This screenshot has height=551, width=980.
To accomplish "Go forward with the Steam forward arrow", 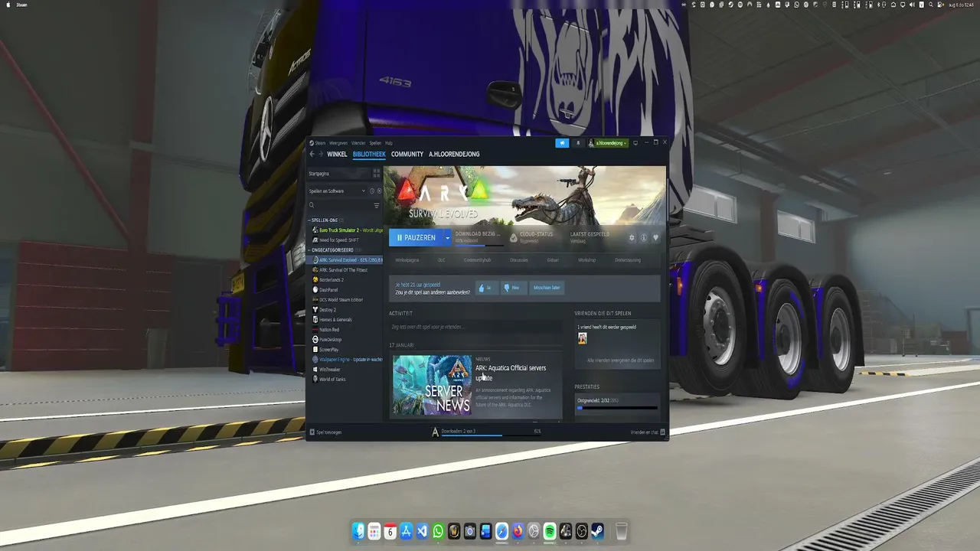I will pyautogui.click(x=321, y=154).
